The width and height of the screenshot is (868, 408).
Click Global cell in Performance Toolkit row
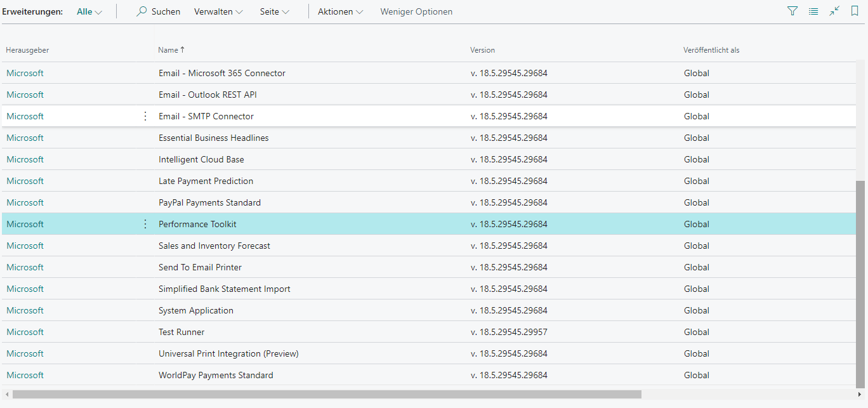(697, 224)
